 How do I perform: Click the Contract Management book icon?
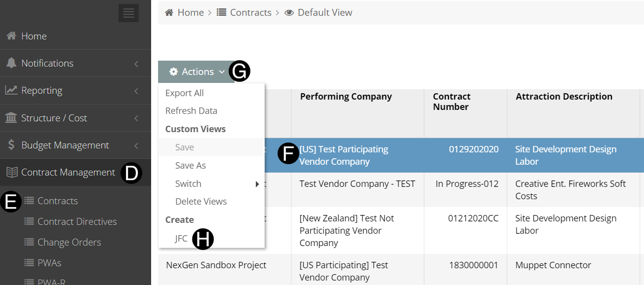[11, 172]
